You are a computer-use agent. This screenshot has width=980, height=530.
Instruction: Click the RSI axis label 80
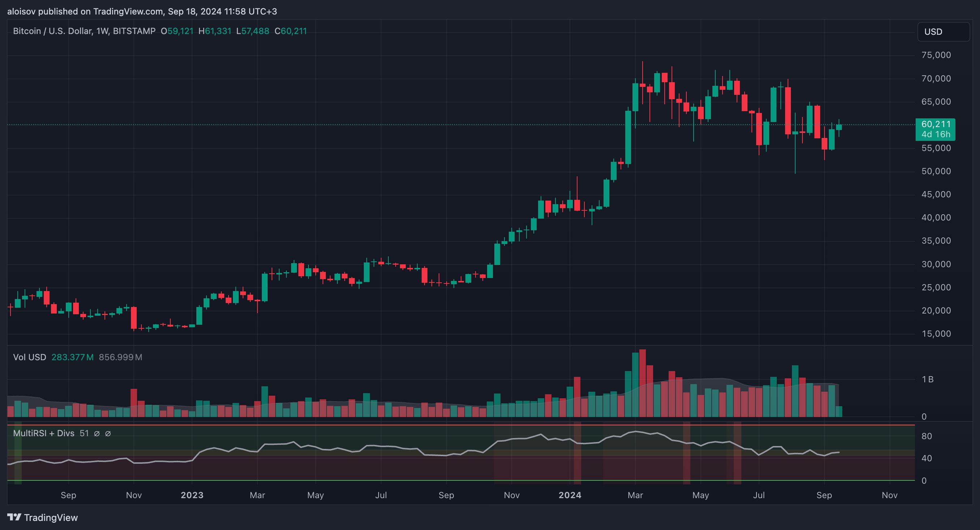927,436
